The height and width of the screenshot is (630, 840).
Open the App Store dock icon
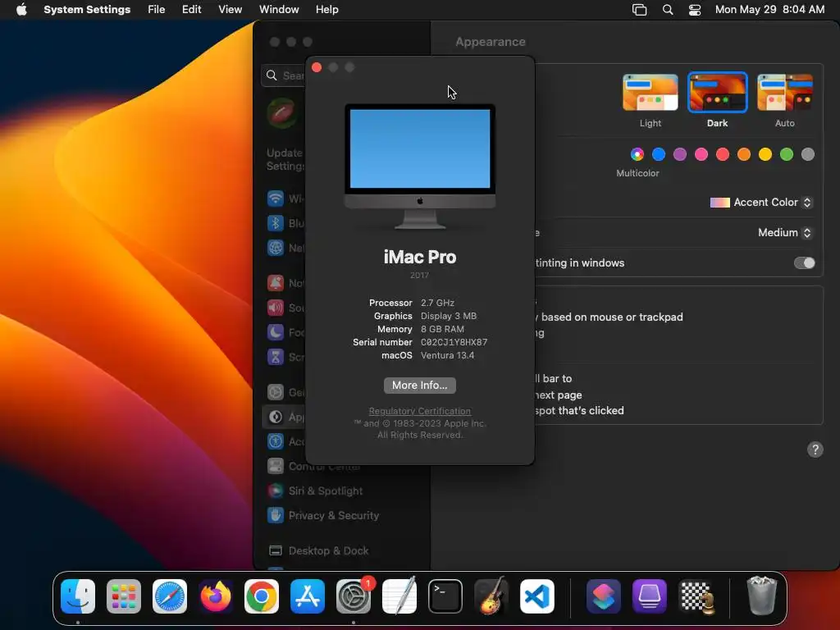tap(308, 596)
